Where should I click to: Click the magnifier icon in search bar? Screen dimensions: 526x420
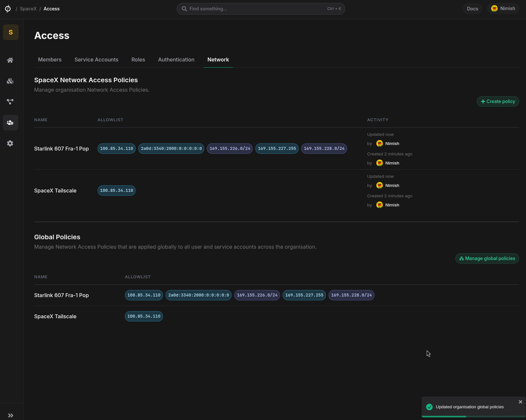click(184, 9)
